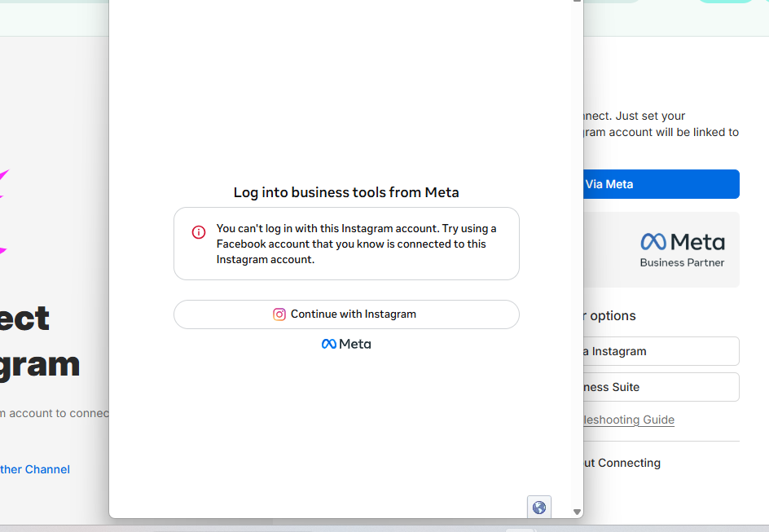Click the Instagram logo icon in button
The height and width of the screenshot is (532, 769).
tap(279, 314)
